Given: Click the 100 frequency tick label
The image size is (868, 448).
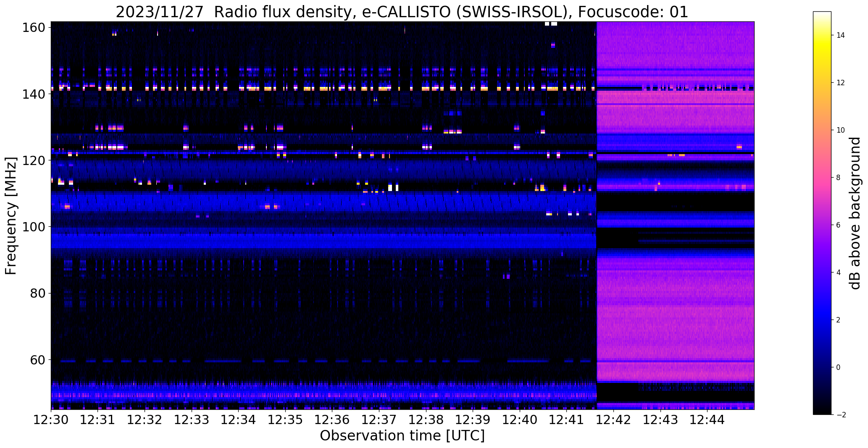Looking at the screenshot, I should coord(33,227).
